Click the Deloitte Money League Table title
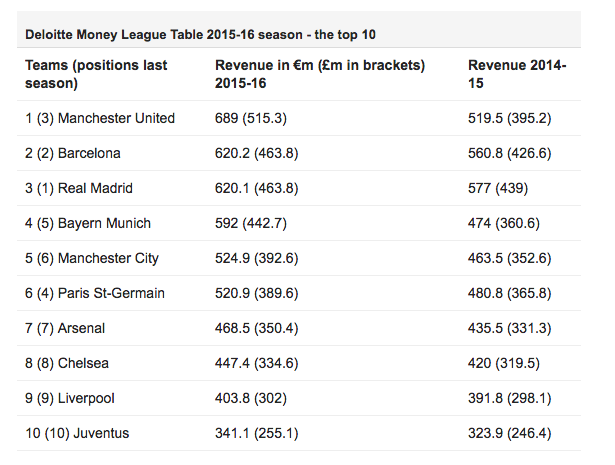The height and width of the screenshot is (465, 615). (200, 35)
